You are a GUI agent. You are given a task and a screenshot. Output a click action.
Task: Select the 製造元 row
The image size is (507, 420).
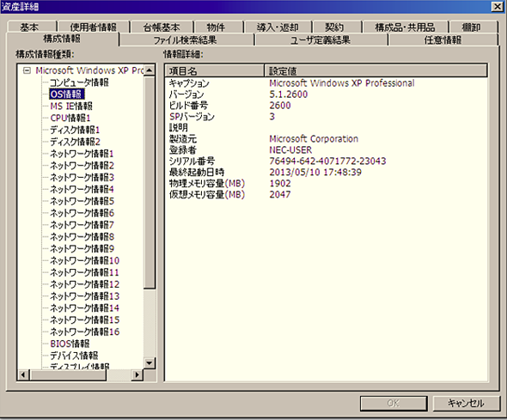[x=327, y=139]
